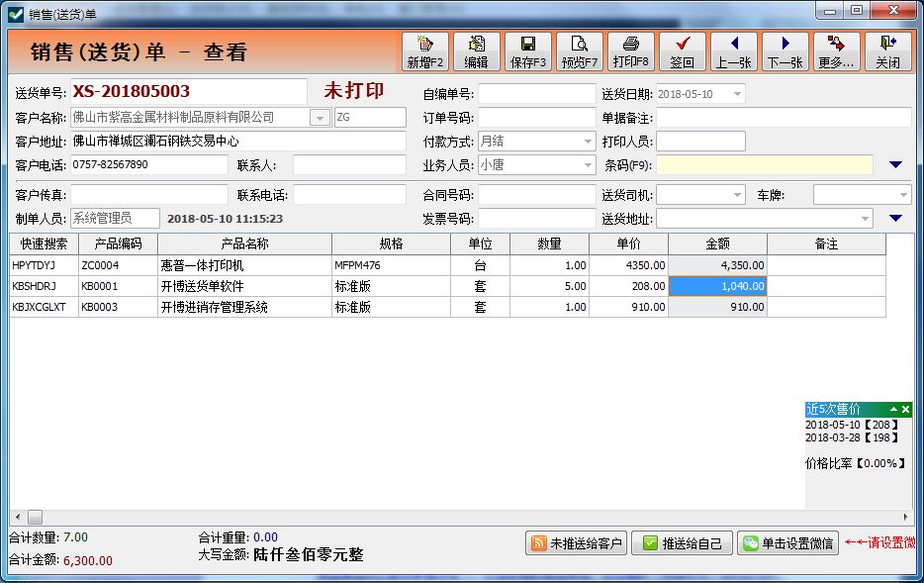
Task: Click the app icon in title bar
Action: click(x=16, y=13)
